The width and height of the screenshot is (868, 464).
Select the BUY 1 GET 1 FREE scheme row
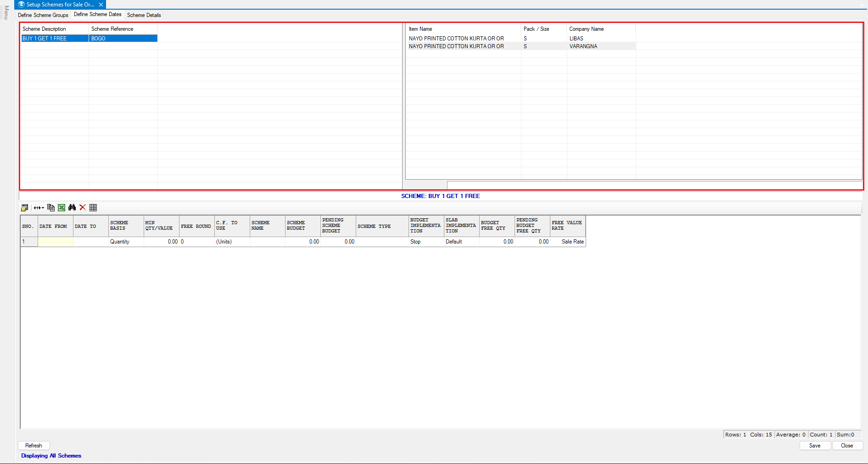pos(54,39)
